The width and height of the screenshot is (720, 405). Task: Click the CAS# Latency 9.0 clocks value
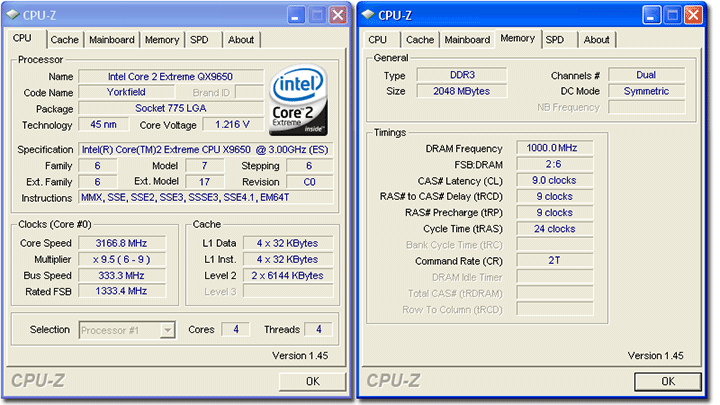coord(554,180)
